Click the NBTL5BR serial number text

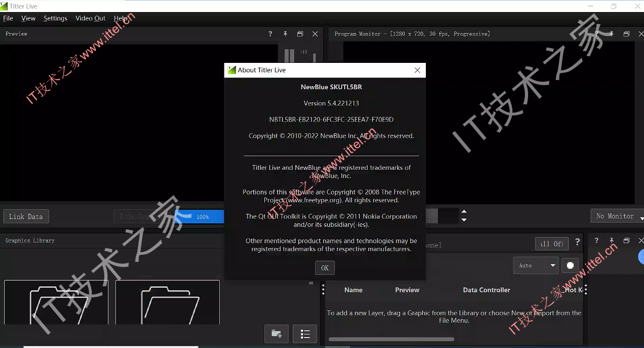pyautogui.click(x=331, y=119)
